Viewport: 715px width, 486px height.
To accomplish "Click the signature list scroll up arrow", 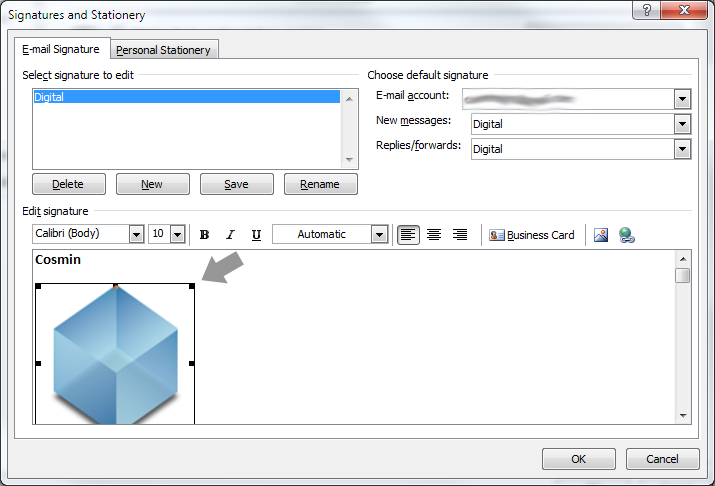I will [349, 98].
